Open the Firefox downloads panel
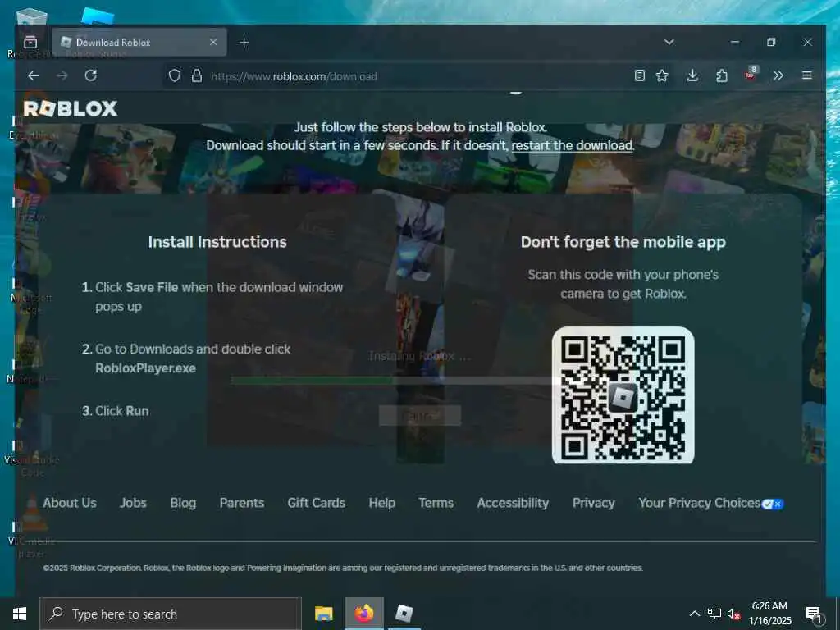 click(x=692, y=75)
